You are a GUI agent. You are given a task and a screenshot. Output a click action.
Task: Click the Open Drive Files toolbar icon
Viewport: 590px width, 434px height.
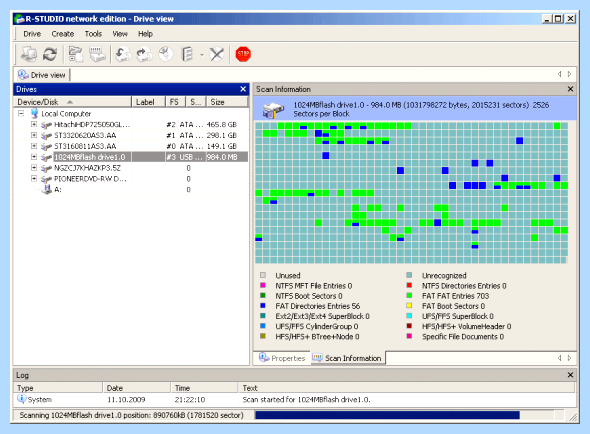click(76, 54)
